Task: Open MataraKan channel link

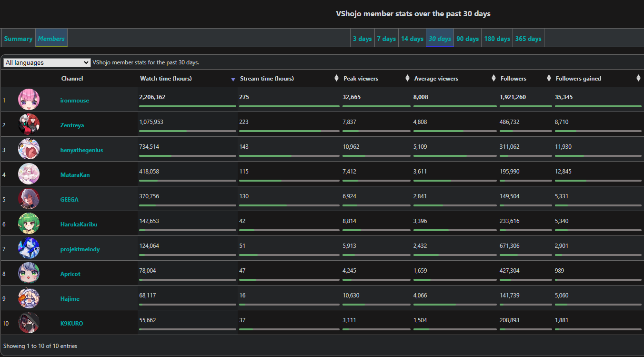Action: [x=75, y=175]
